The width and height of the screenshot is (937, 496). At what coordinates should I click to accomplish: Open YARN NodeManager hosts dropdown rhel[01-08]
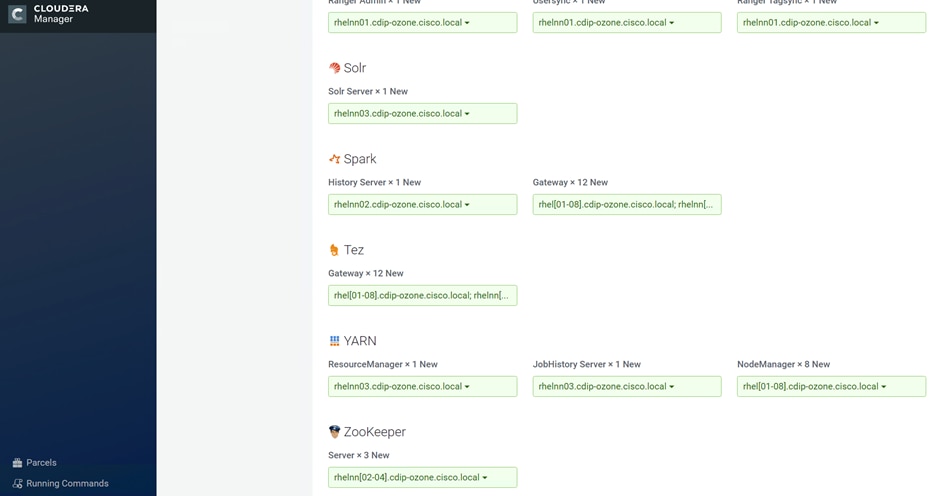(x=831, y=386)
